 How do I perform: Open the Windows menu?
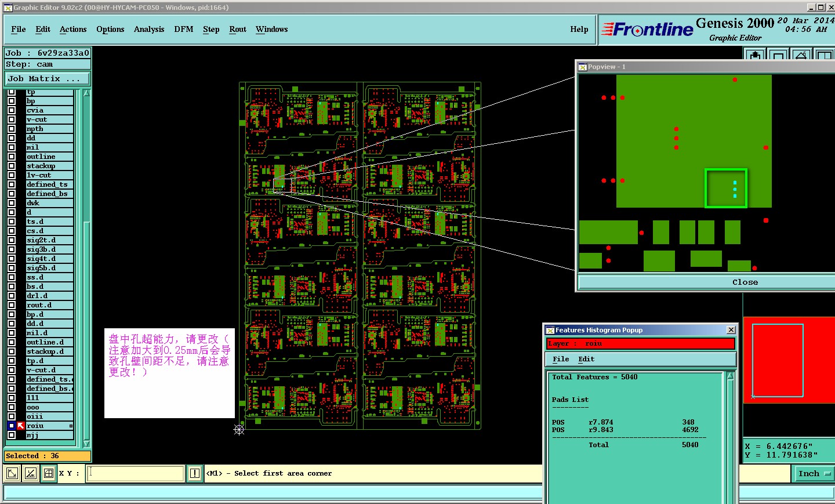271,30
